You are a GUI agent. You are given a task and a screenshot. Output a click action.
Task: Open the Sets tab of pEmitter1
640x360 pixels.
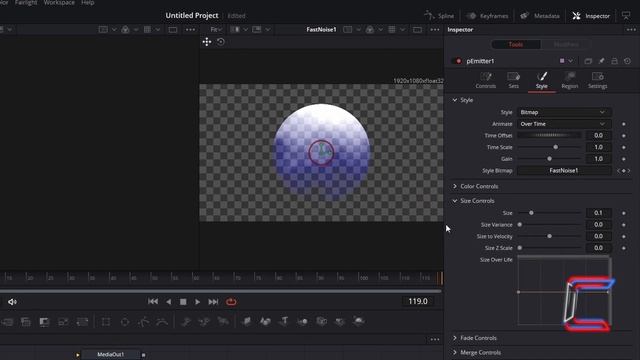coord(513,80)
